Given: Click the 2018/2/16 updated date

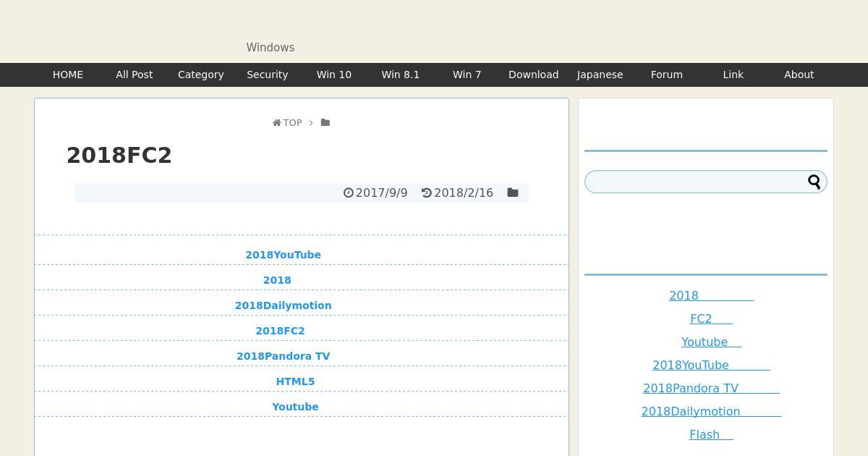Looking at the screenshot, I should (x=464, y=193).
